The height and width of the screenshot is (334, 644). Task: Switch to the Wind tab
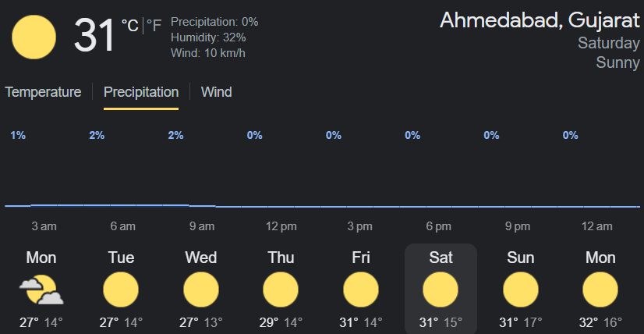(216, 92)
